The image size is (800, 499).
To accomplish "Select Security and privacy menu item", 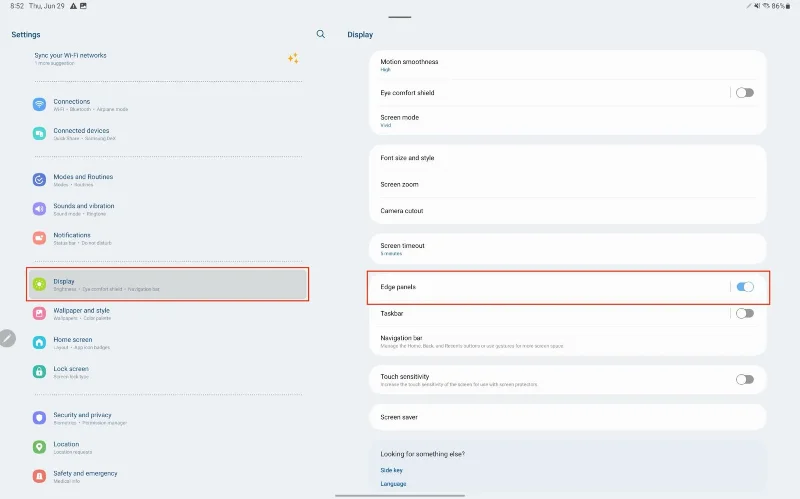I will (x=82, y=417).
